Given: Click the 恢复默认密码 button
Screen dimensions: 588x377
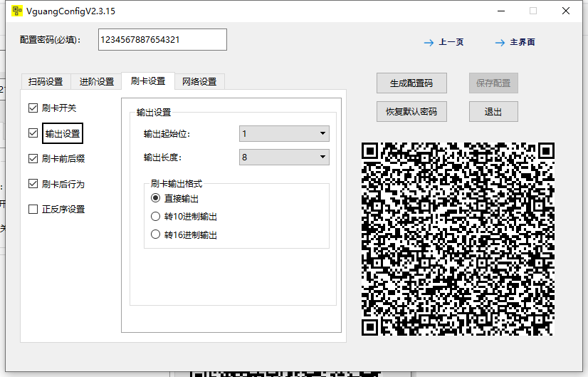Looking at the screenshot, I should 411,111.
